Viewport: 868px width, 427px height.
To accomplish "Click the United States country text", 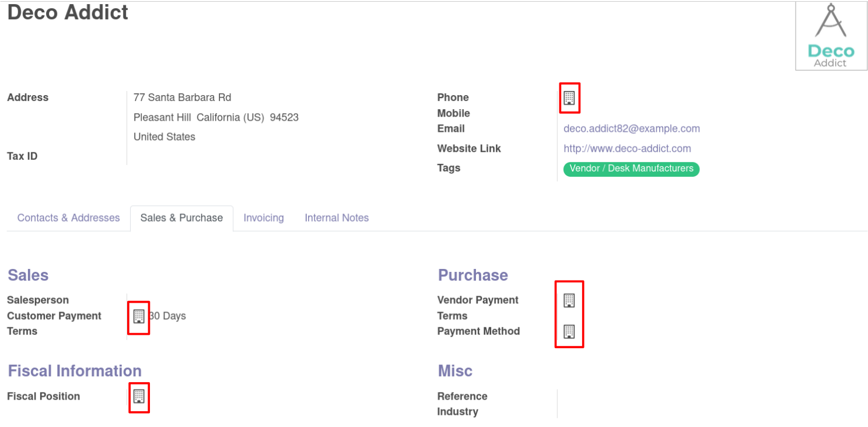I will coord(164,136).
